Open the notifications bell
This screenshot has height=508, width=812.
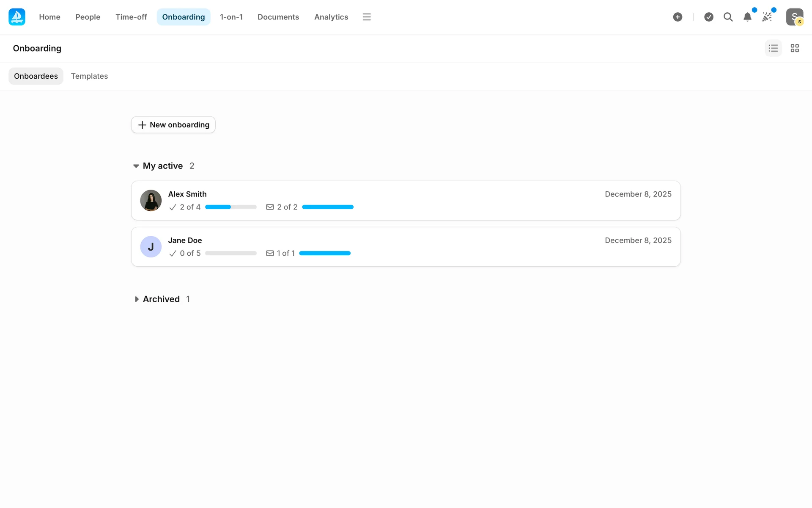tap(747, 17)
